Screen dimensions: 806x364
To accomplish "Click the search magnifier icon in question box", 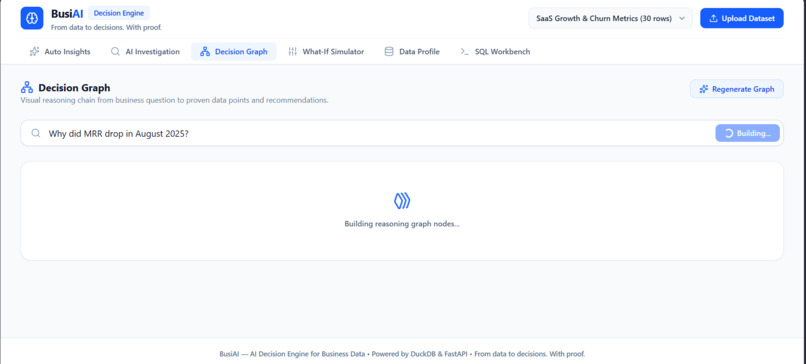I will point(35,133).
